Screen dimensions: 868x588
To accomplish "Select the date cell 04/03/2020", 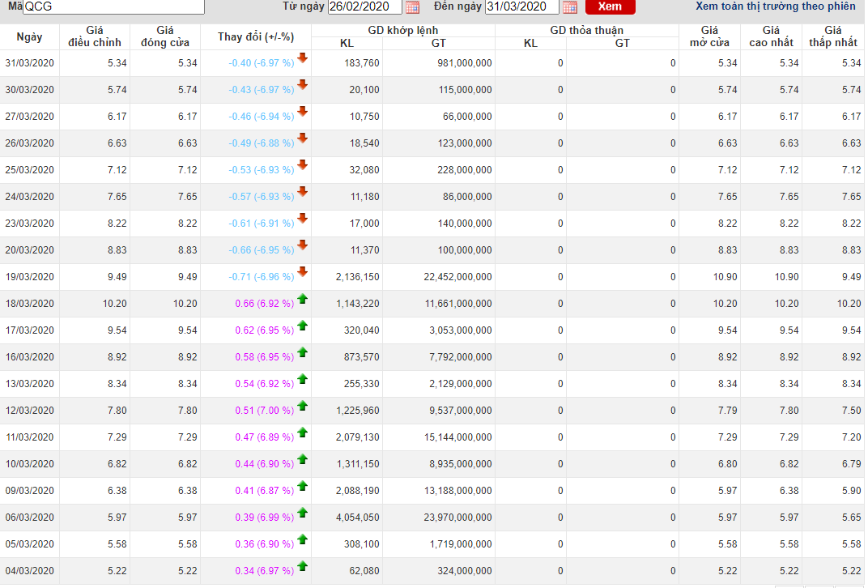I will click(x=30, y=571).
